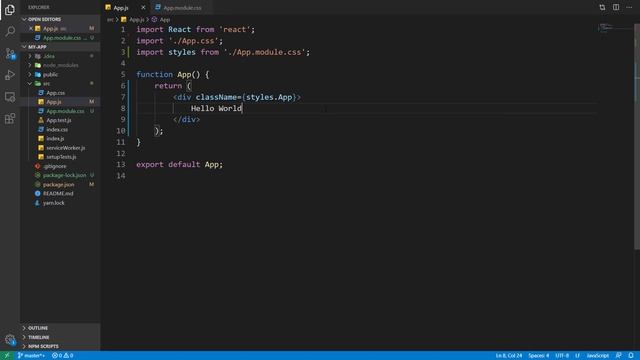Click the feedback icon in status bar
The image size is (640, 360).
[x=618, y=356]
